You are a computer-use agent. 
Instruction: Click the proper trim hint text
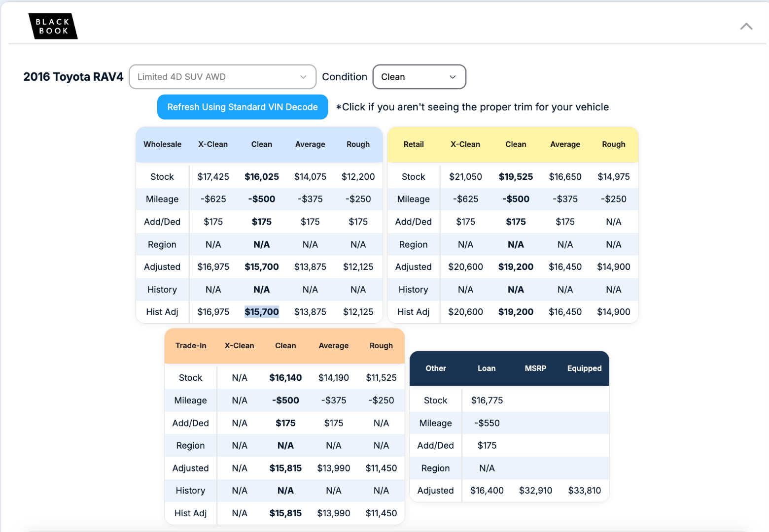(x=472, y=107)
